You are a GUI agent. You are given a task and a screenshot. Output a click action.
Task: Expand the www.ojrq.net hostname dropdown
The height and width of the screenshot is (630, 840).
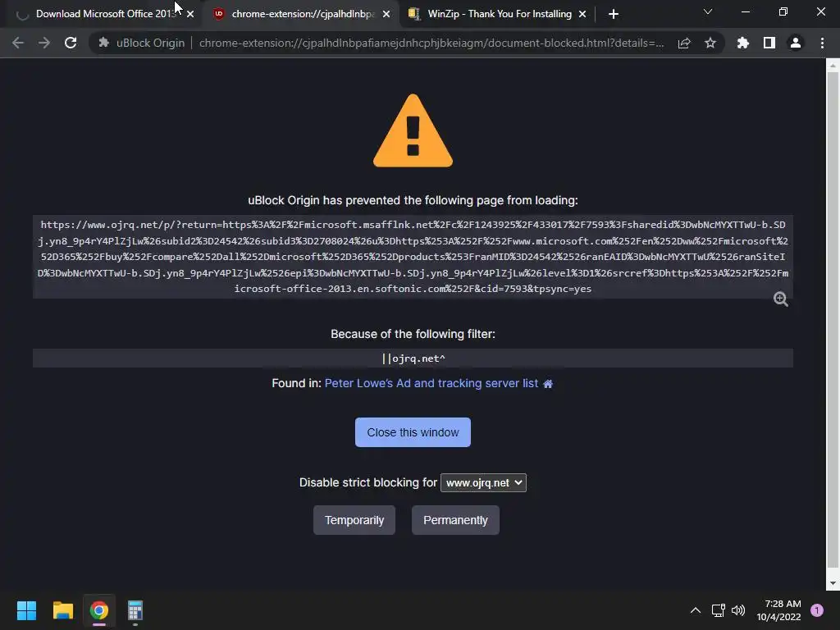pyautogui.click(x=483, y=482)
